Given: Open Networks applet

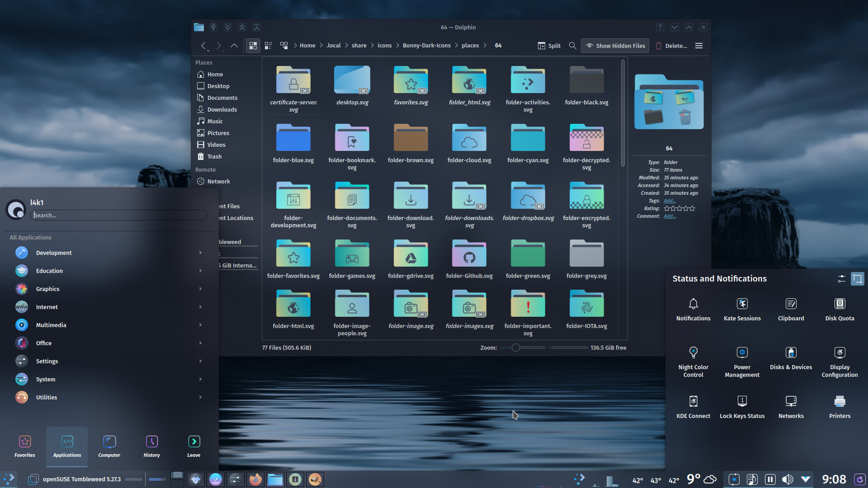Looking at the screenshot, I should 791,407.
